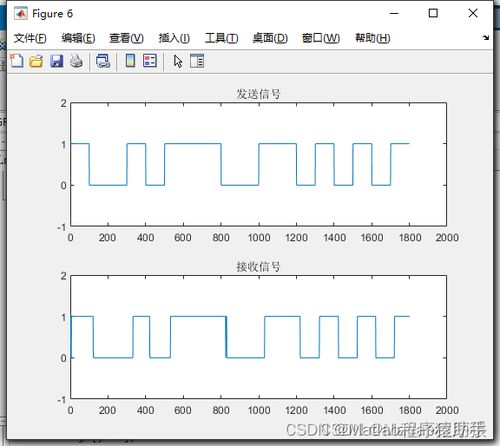The image size is (500, 446).
Task: Click the link plot toolbar icon
Action: pyautogui.click(x=103, y=61)
